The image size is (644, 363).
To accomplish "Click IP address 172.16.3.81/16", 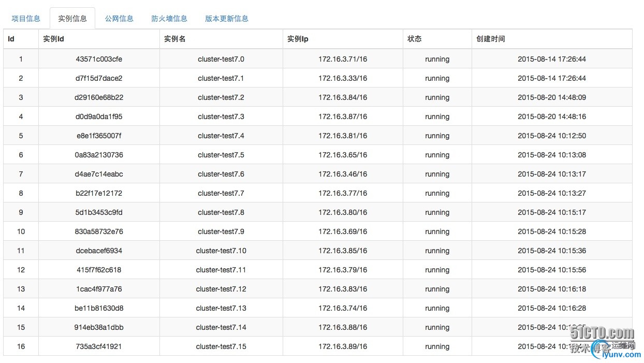I will 343,136.
